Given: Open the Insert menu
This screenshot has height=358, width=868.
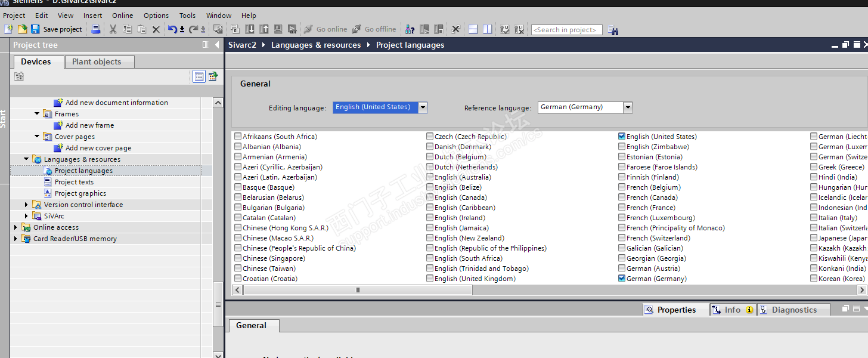Looking at the screenshot, I should [92, 16].
